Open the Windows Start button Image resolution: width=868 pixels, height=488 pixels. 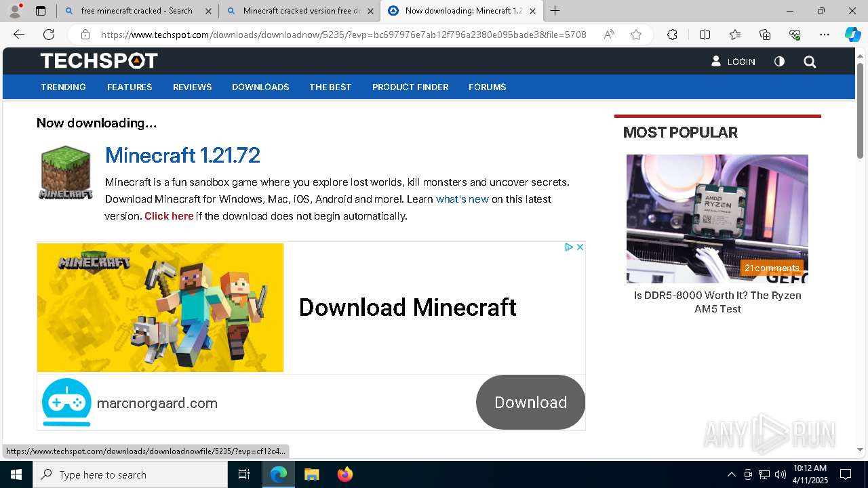pos(16,474)
